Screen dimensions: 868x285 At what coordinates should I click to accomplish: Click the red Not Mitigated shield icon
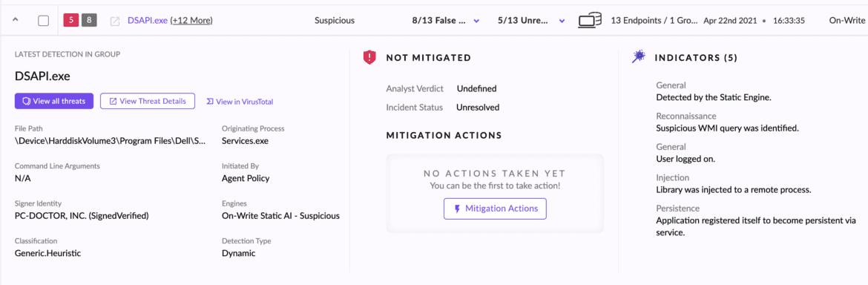[369, 57]
